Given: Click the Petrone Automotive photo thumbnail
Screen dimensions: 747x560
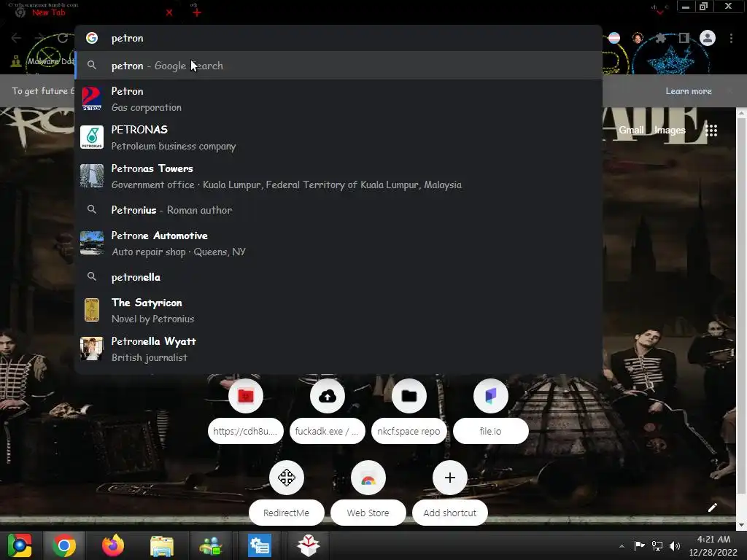Looking at the screenshot, I should coord(92,243).
